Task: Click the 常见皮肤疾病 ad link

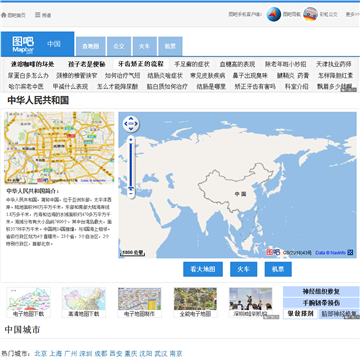Action: [x=208, y=75]
